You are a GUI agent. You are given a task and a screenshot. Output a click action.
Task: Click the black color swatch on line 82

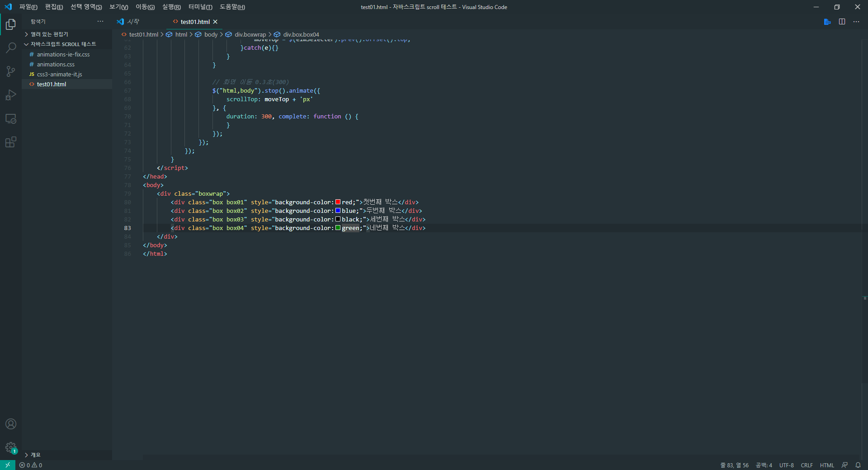point(338,219)
